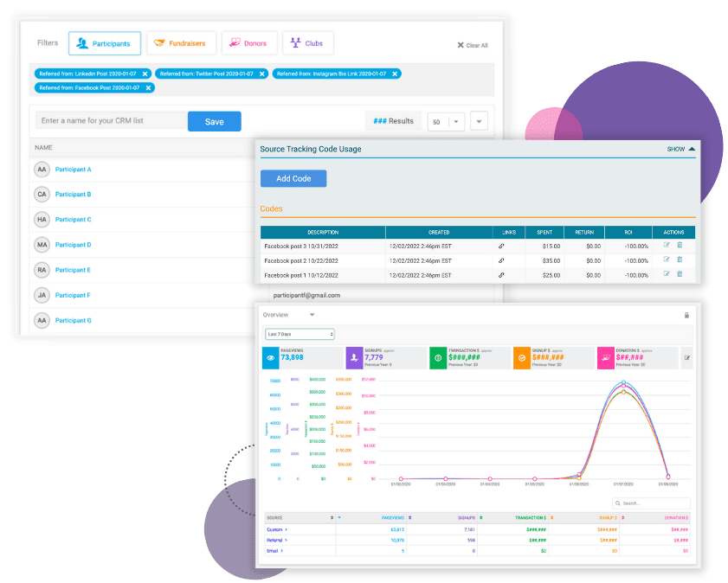728x583 pixels.
Task: Select the Participants filter tab
Action: coord(105,43)
